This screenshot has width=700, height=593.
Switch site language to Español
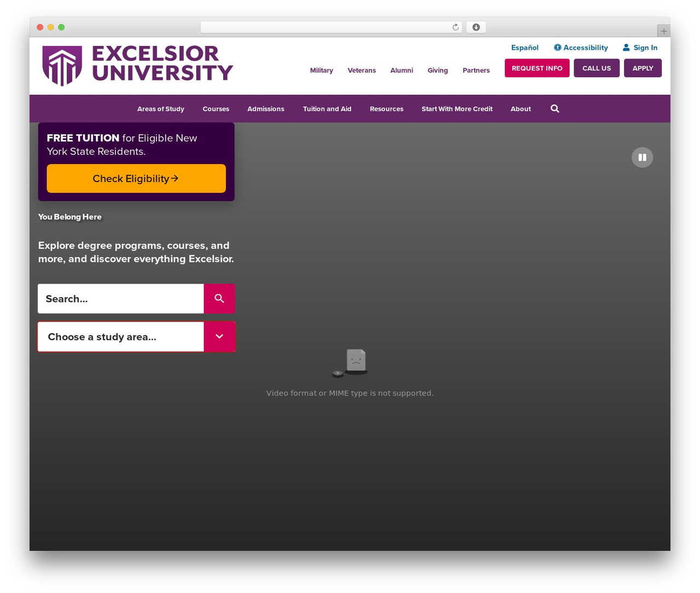tap(525, 48)
